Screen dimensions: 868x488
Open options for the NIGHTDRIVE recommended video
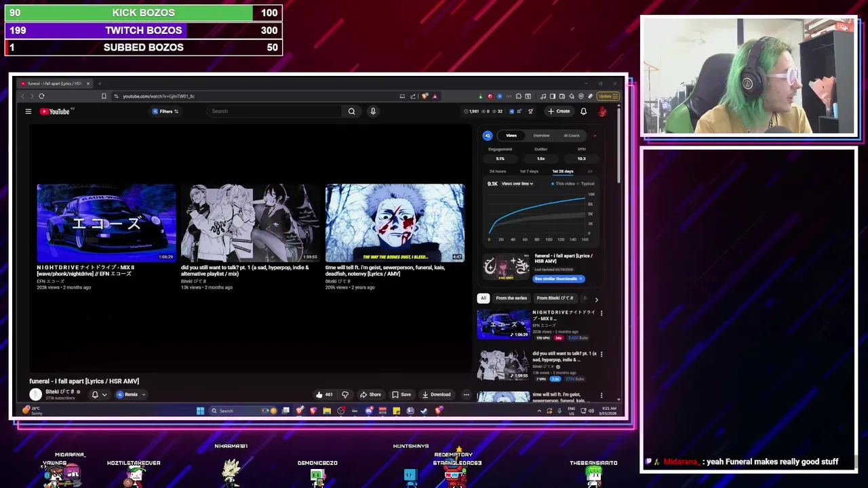pos(601,313)
